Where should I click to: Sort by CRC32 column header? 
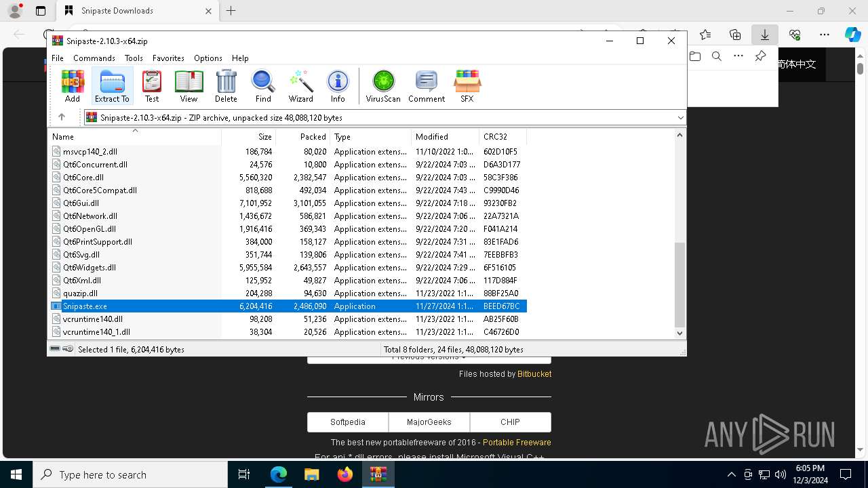tap(502, 136)
